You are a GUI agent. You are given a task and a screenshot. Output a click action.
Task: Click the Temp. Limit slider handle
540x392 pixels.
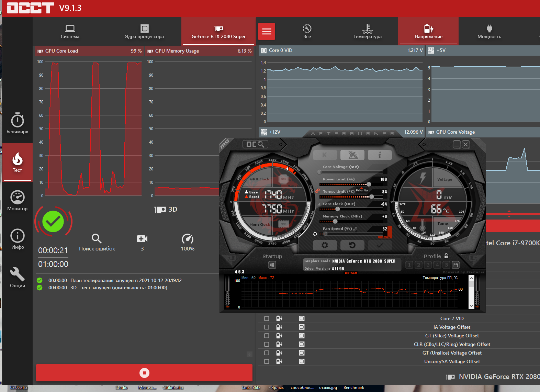tap(371, 197)
